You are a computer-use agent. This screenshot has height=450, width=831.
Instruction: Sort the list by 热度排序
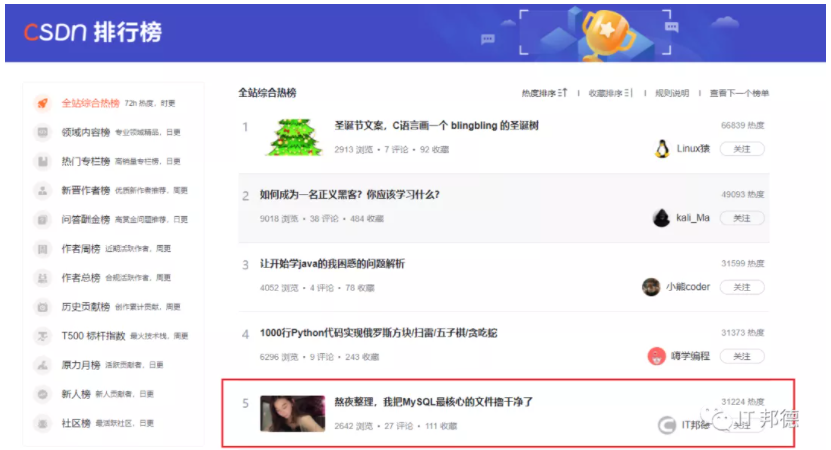[x=544, y=93]
